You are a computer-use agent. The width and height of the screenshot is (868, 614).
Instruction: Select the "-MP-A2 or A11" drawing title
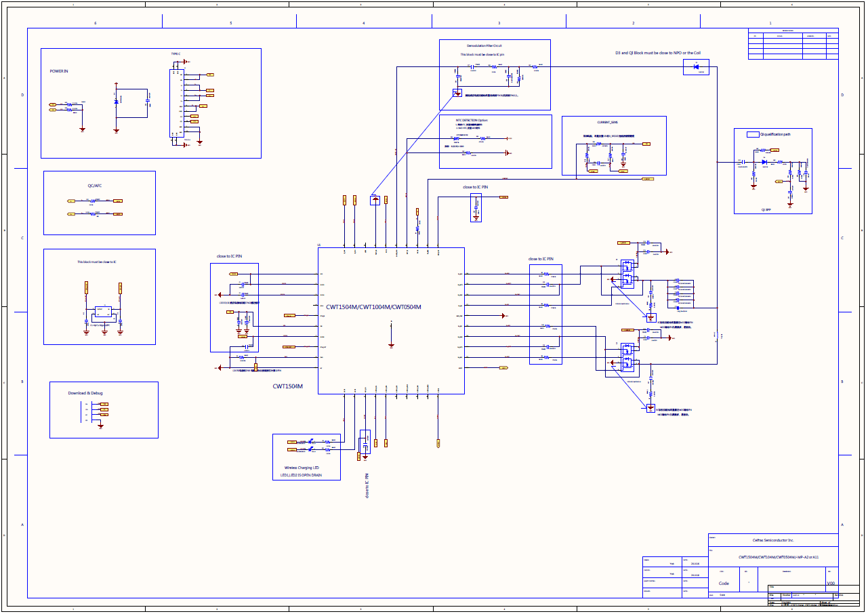coord(779,557)
